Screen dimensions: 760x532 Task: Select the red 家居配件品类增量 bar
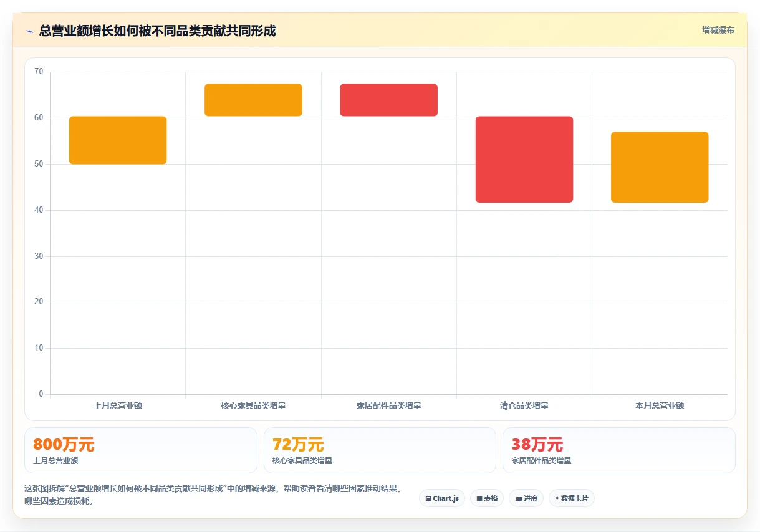(388, 100)
